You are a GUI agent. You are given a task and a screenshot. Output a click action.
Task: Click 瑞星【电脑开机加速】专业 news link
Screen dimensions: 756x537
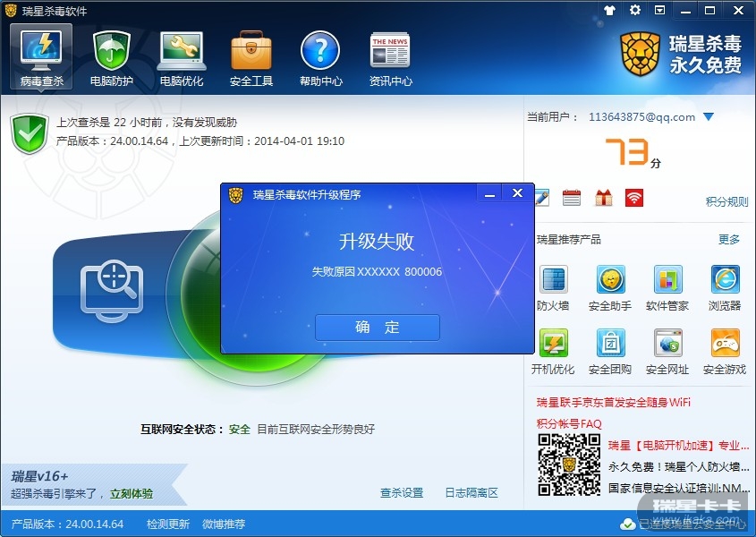(x=679, y=445)
